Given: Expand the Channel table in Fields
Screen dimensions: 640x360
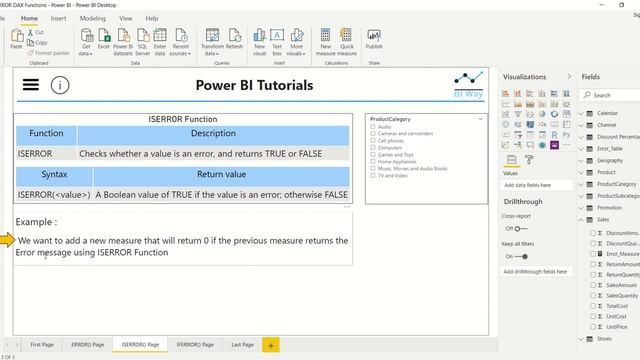Looking at the screenshot, I should coord(581,125).
